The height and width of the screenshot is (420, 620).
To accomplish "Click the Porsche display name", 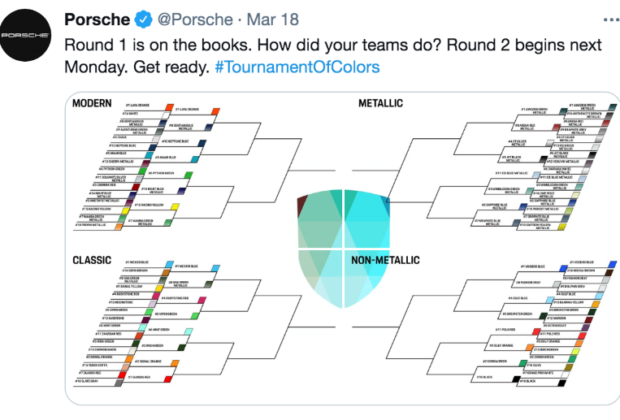I will click(x=97, y=19).
